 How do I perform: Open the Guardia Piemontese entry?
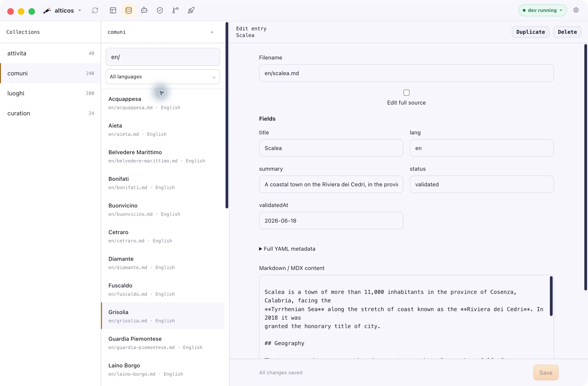163,343
